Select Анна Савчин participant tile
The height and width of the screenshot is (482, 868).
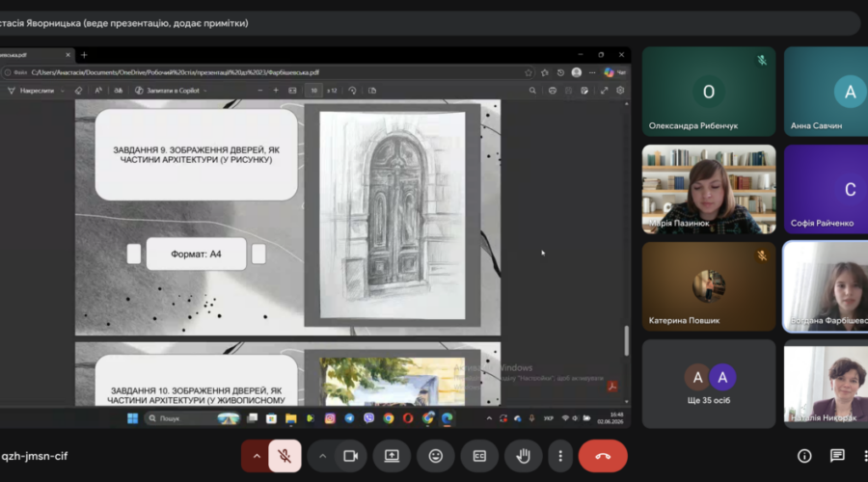[x=826, y=92]
